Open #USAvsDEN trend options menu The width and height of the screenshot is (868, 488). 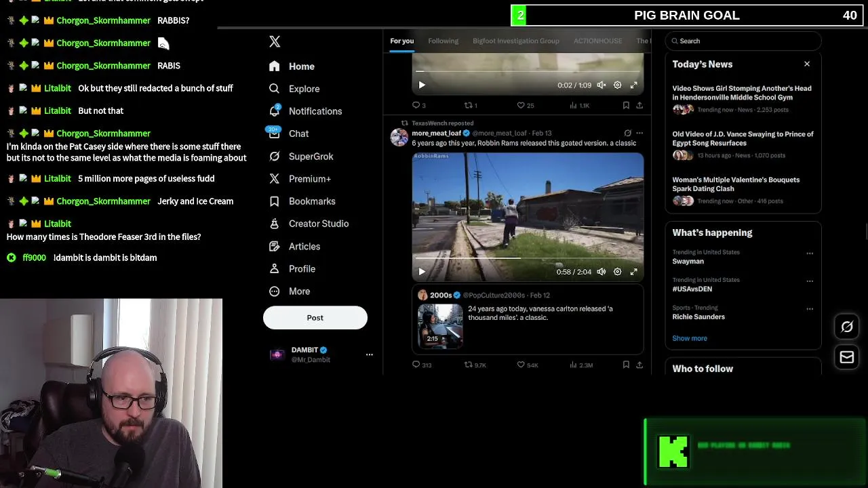(810, 281)
